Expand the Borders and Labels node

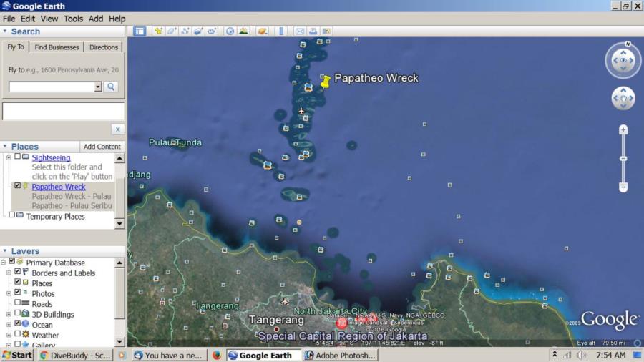click(x=9, y=273)
